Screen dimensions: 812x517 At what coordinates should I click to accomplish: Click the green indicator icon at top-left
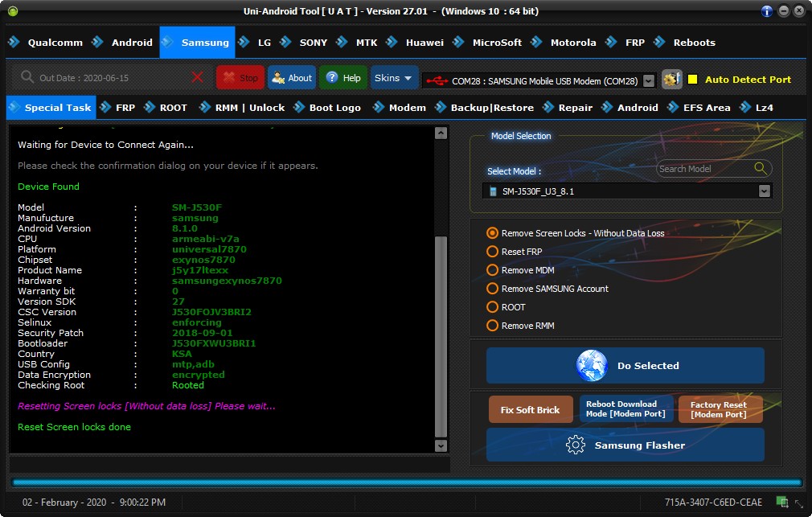(12, 11)
